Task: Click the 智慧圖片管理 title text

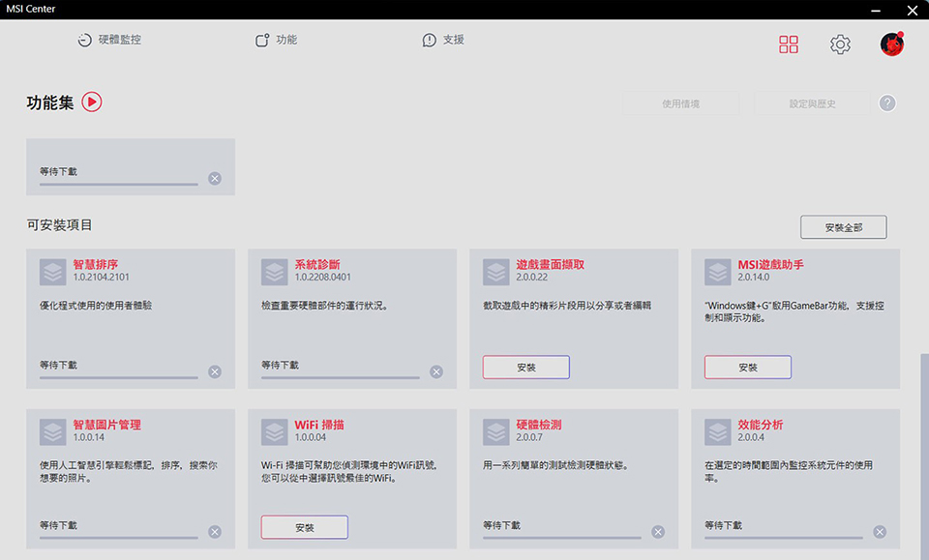Action: click(107, 425)
